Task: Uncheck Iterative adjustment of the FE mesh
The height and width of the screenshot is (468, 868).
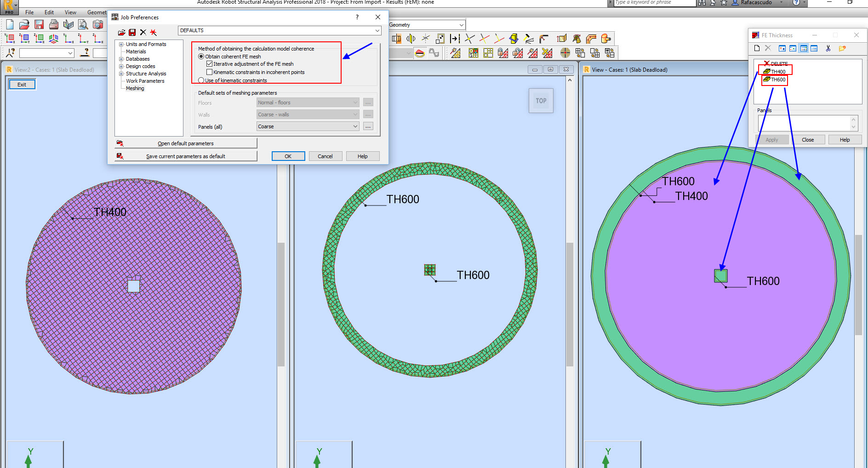Action: tap(210, 64)
